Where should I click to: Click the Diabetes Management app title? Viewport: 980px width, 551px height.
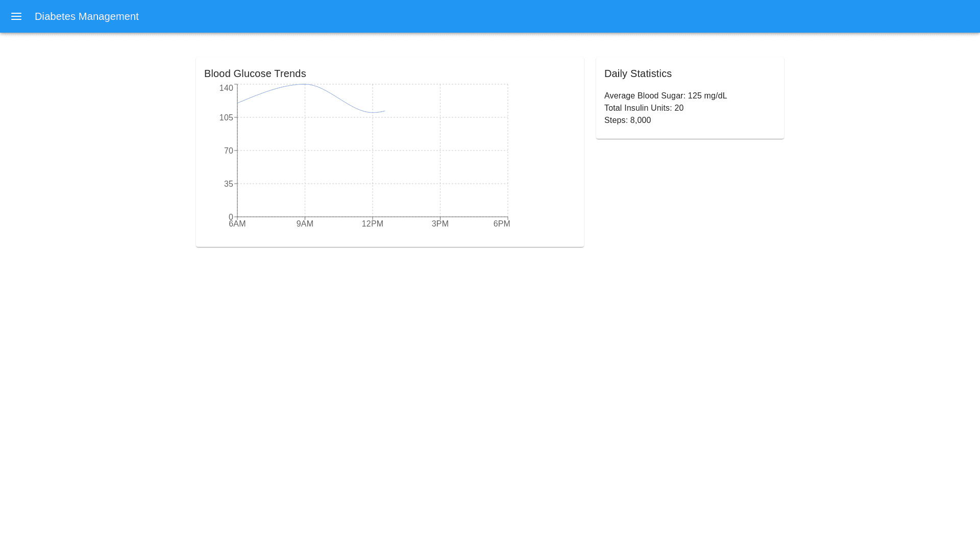[x=87, y=16]
